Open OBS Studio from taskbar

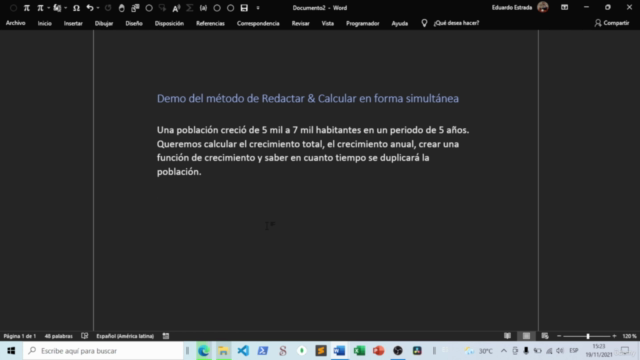[398, 351]
